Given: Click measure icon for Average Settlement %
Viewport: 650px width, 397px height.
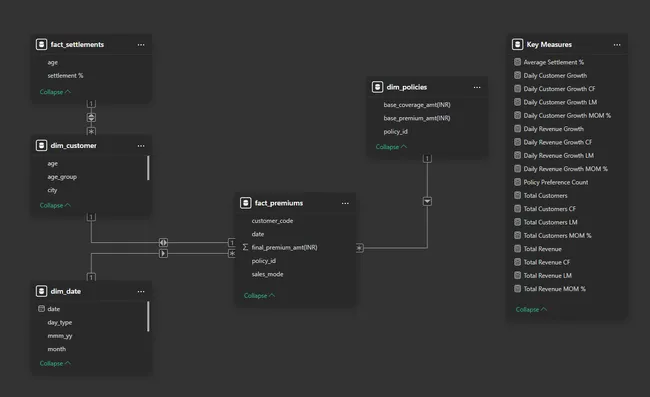Looking at the screenshot, I should [x=517, y=62].
